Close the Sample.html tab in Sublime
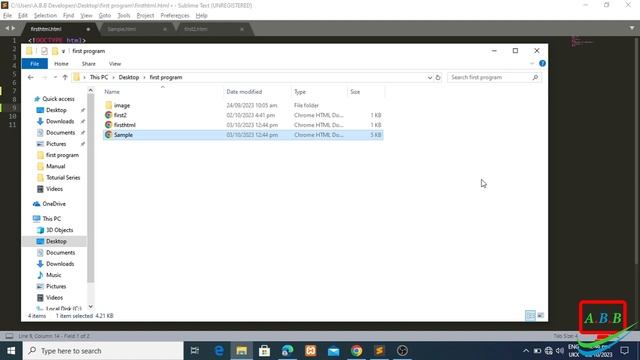The height and width of the screenshot is (360, 640). click(x=165, y=29)
